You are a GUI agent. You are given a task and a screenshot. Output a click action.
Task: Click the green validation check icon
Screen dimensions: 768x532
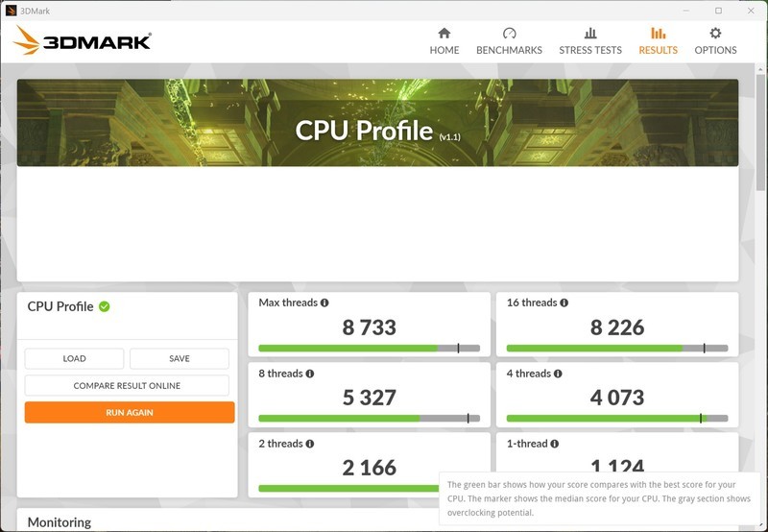coord(105,306)
